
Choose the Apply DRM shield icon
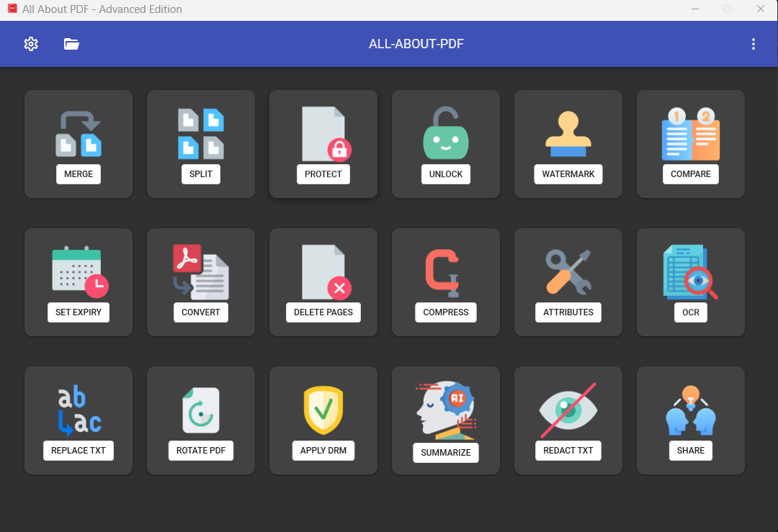[323, 410]
